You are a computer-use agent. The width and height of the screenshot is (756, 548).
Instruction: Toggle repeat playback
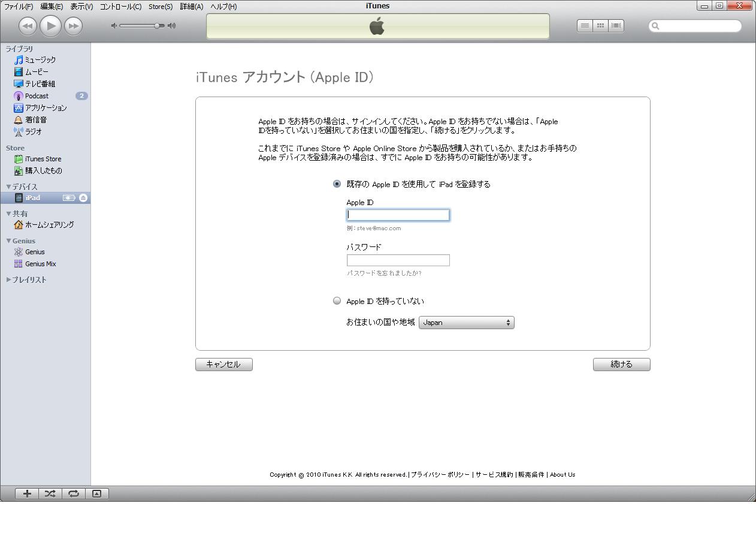[x=74, y=494]
